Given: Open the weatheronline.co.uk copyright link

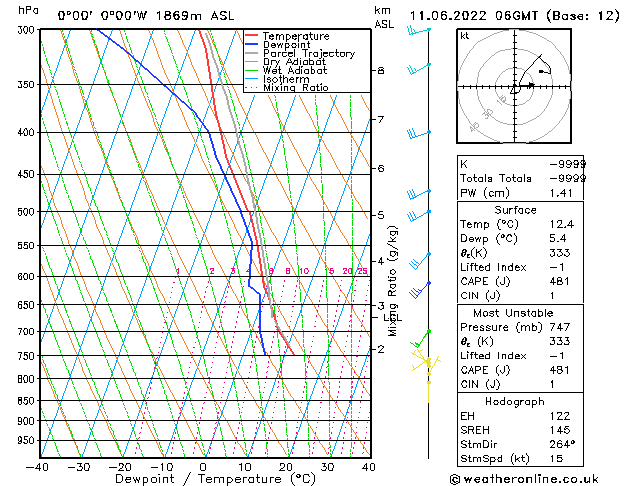Looking at the screenshot, I should pos(524,479).
